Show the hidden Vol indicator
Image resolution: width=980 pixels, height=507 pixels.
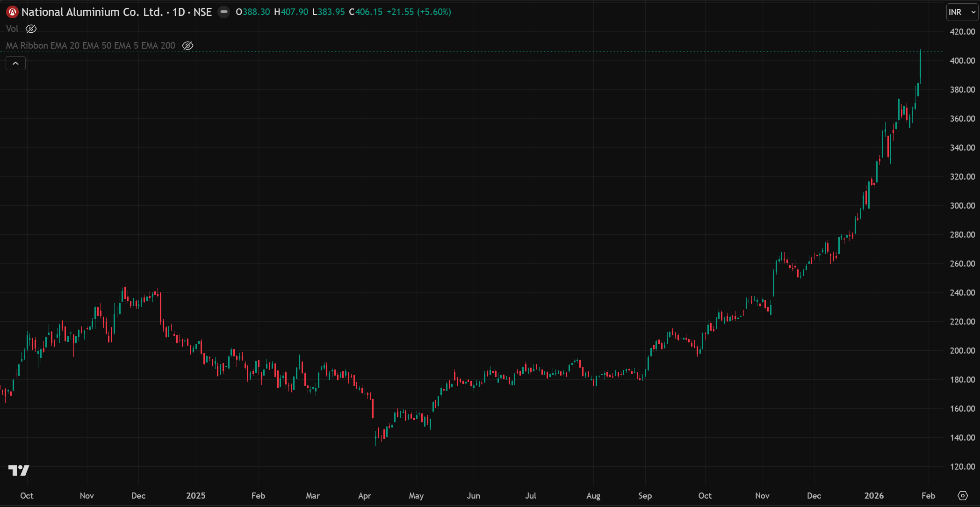31,29
